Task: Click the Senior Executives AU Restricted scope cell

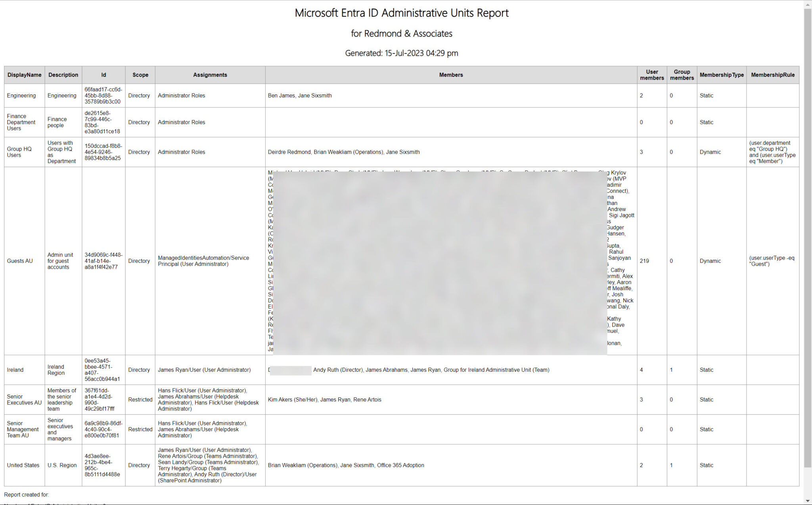Action: click(140, 400)
